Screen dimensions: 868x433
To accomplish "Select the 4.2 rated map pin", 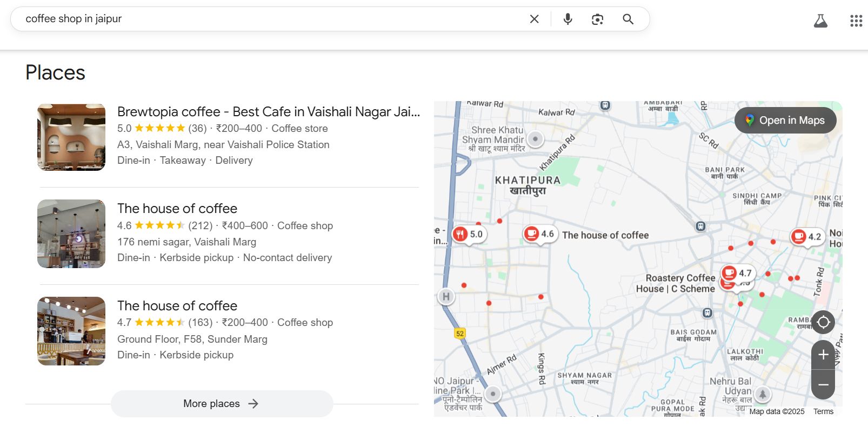I will [x=807, y=236].
